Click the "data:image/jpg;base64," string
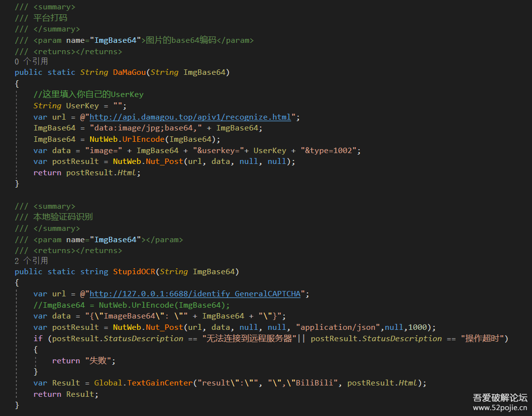Screen dimensions: 532x416 pos(146,128)
